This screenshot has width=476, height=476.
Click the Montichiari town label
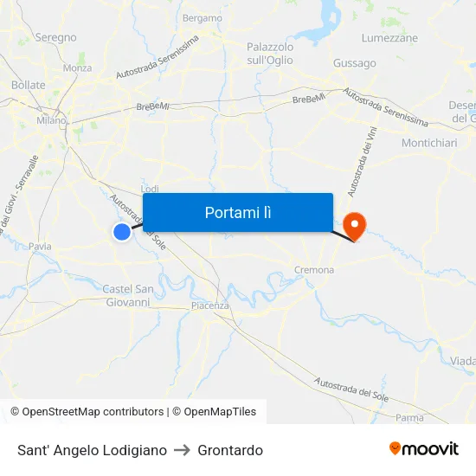coord(429,143)
